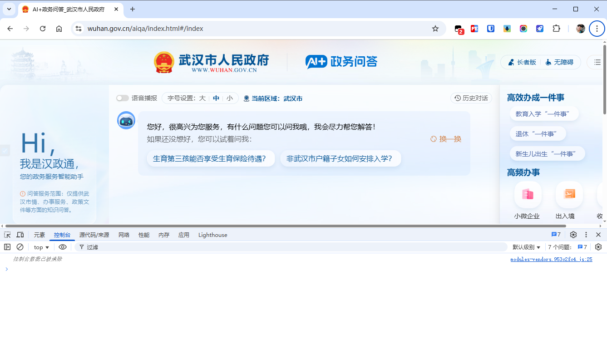
Task: Create a live expression via the eye icon
Action: (63, 246)
